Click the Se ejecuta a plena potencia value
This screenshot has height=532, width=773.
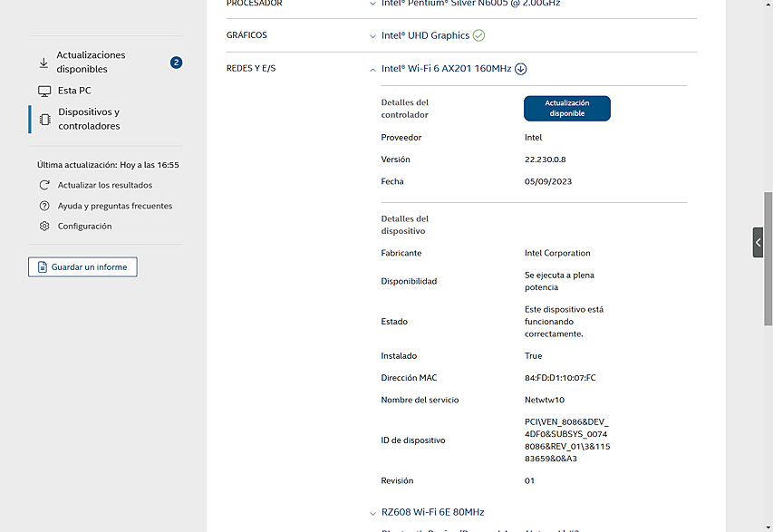point(559,281)
